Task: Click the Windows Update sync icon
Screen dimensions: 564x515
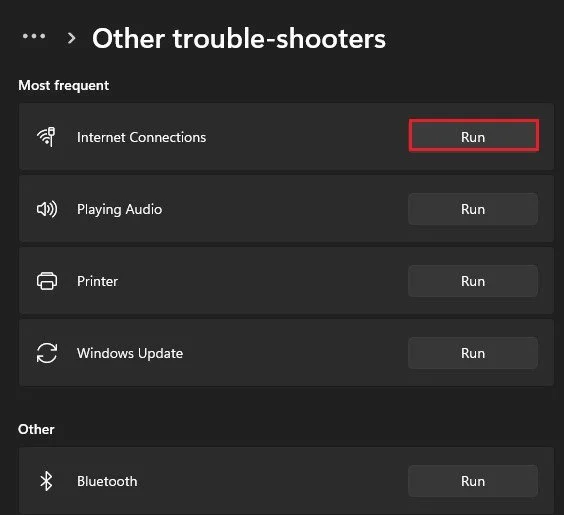Action: (x=47, y=353)
